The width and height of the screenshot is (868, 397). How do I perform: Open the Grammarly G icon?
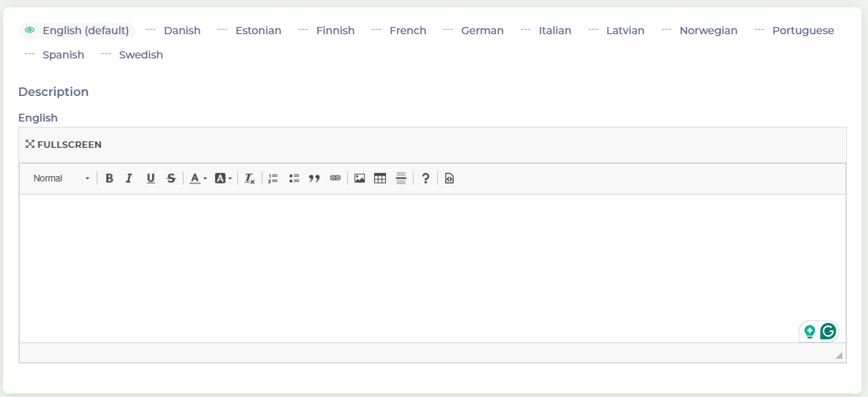click(828, 331)
